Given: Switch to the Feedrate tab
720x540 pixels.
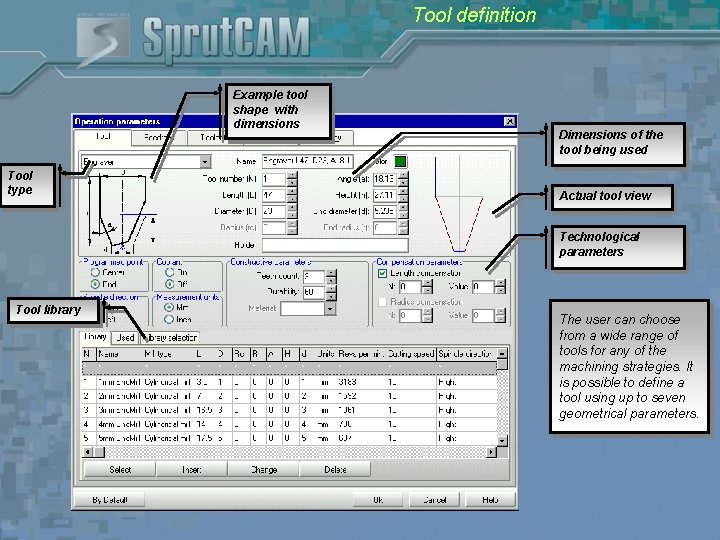Looking at the screenshot, I should point(158,137).
